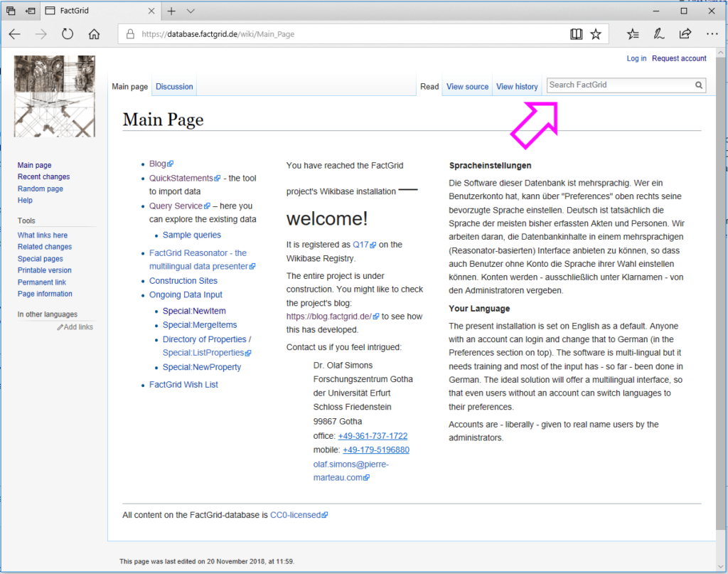Screen dimensions: 728x574
Task: Open the View source tab
Action: coord(468,86)
